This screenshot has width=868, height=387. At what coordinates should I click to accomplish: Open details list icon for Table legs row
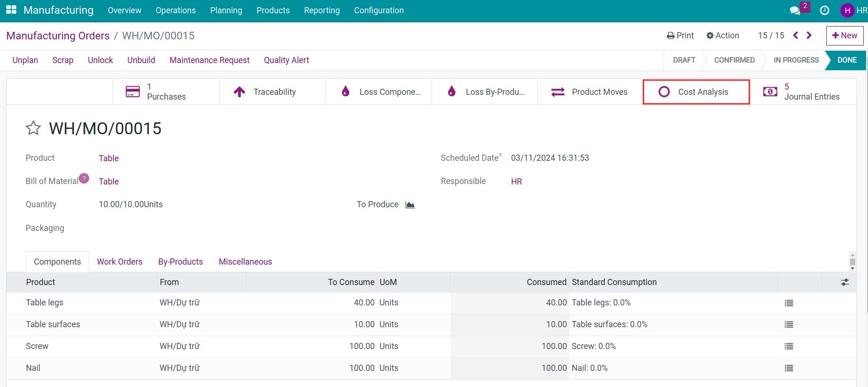pos(789,303)
